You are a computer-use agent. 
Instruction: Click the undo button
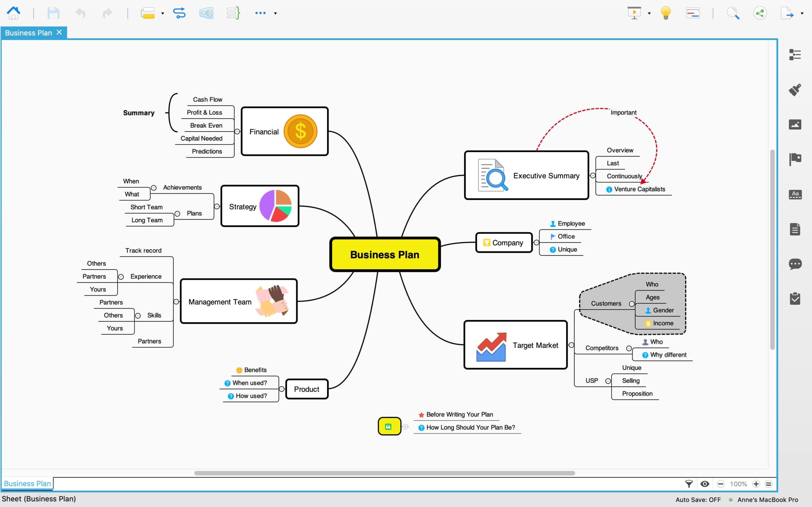click(x=80, y=12)
